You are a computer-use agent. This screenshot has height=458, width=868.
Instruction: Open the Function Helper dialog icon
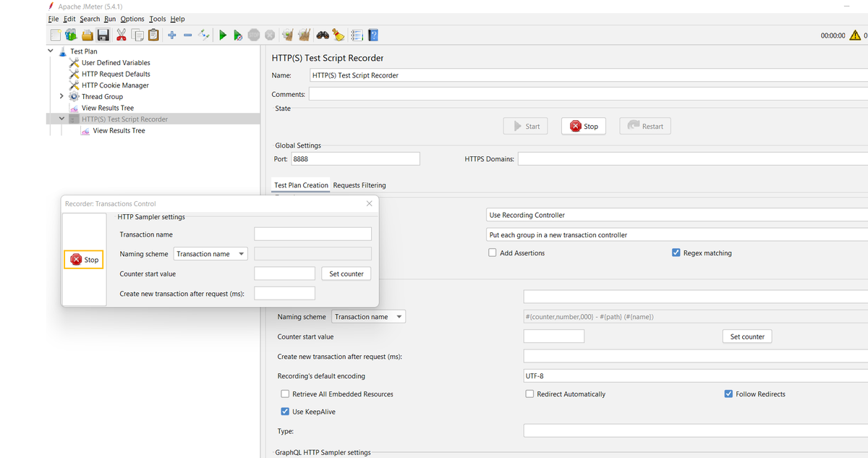click(x=357, y=35)
